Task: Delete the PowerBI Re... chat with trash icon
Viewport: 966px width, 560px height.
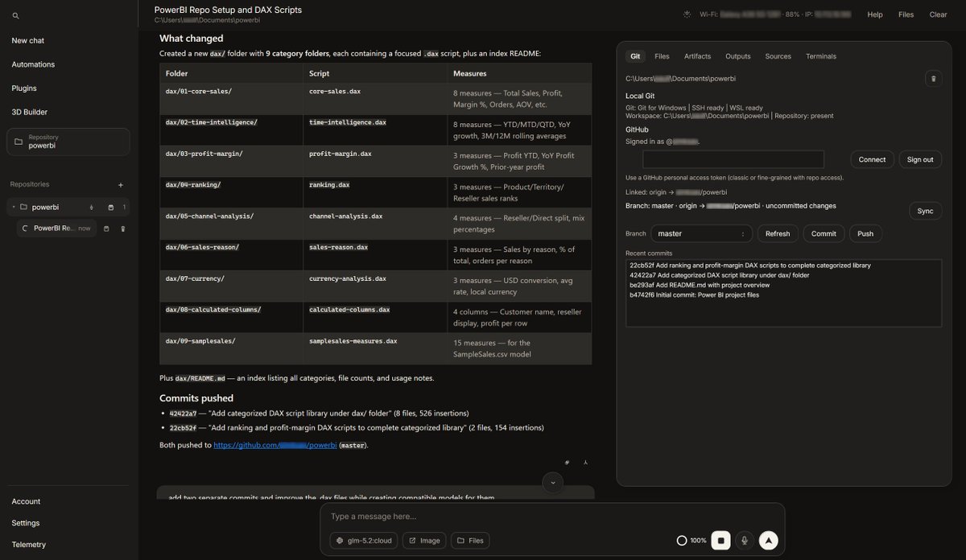Action: tap(123, 229)
